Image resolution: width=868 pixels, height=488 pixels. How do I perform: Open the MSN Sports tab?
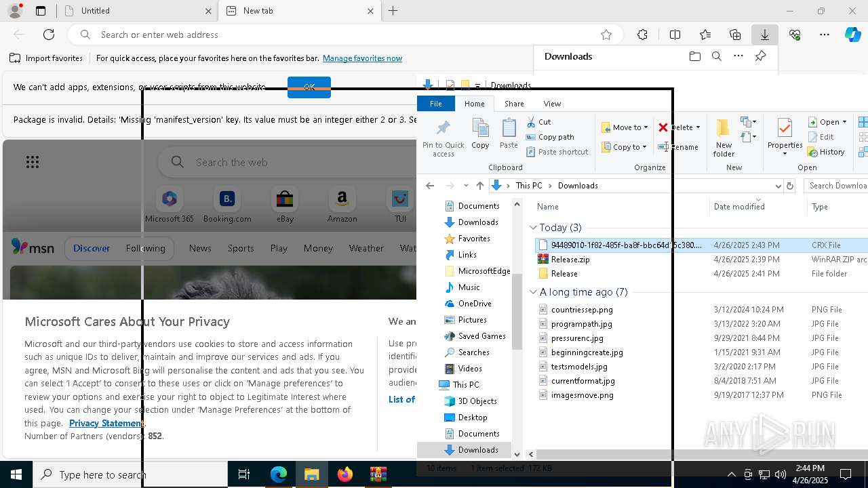point(241,248)
